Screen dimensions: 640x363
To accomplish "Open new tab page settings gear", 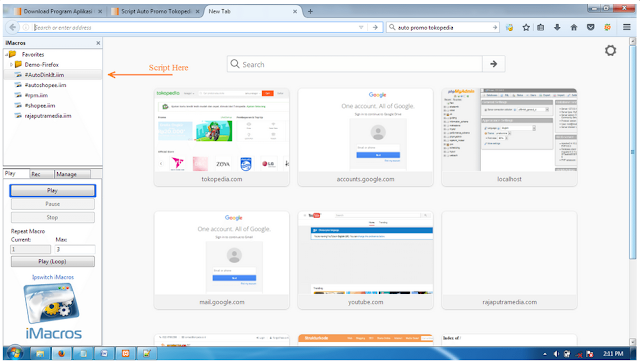I will click(610, 51).
